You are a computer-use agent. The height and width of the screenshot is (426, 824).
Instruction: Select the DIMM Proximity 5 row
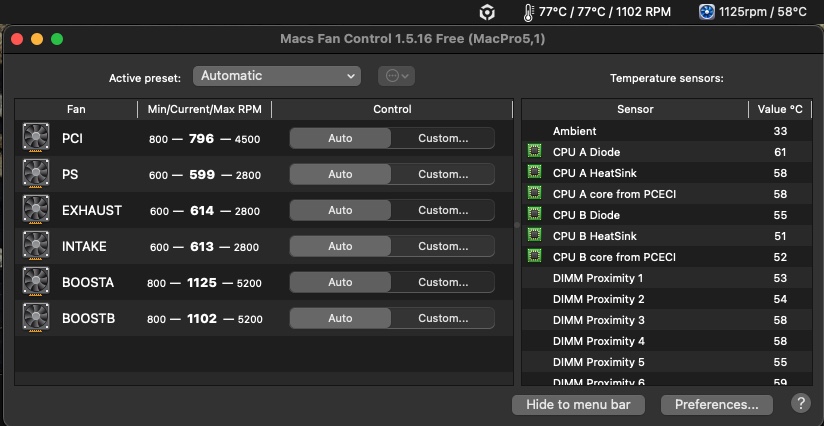pos(667,362)
